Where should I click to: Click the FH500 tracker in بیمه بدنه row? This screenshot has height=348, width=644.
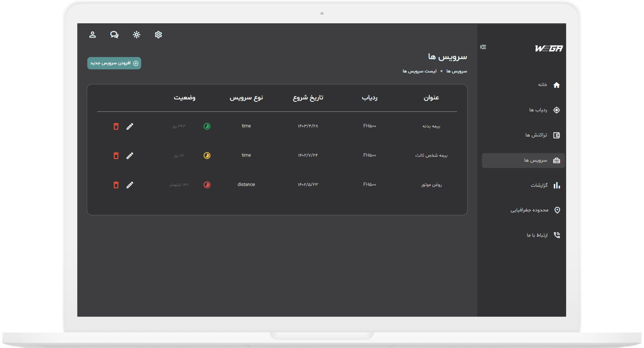[370, 126]
